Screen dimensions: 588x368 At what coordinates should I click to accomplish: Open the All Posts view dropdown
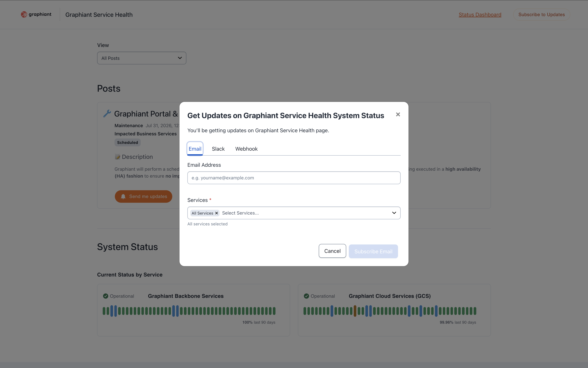142,58
